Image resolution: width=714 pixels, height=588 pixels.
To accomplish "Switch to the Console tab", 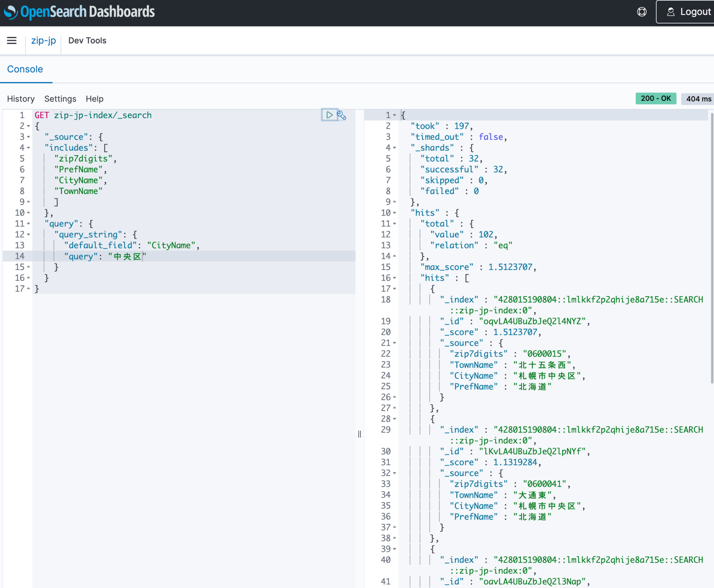I will pyautogui.click(x=25, y=69).
